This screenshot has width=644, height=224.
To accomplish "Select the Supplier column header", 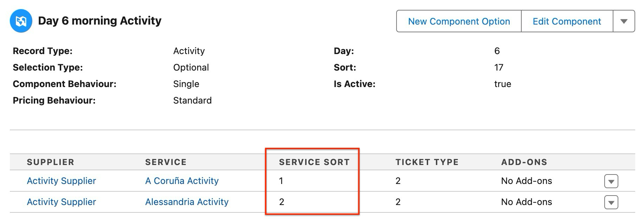I will pyautogui.click(x=51, y=162).
